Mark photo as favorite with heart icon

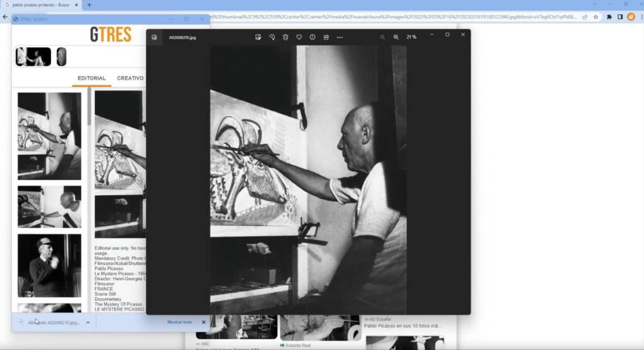[299, 37]
